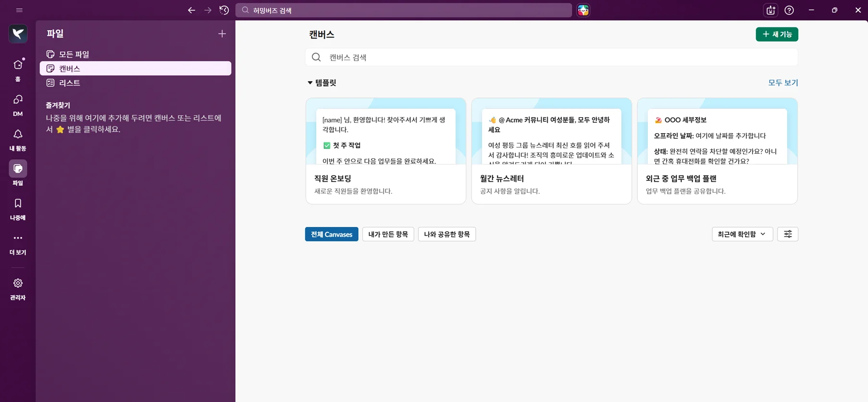Click the plus icon in 파일 header
This screenshot has width=868, height=402.
pos(222,34)
